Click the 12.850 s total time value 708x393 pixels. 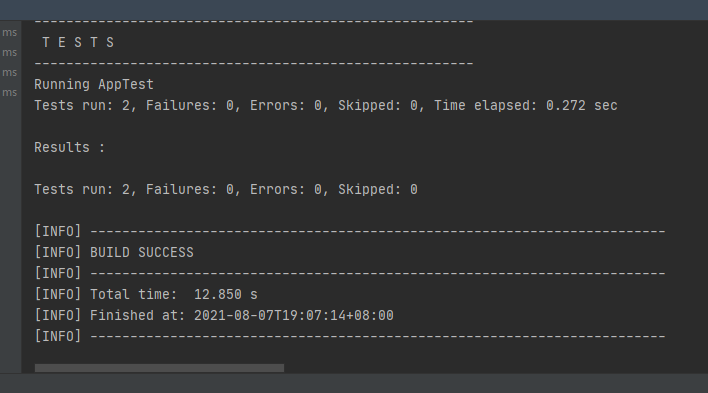pos(226,295)
